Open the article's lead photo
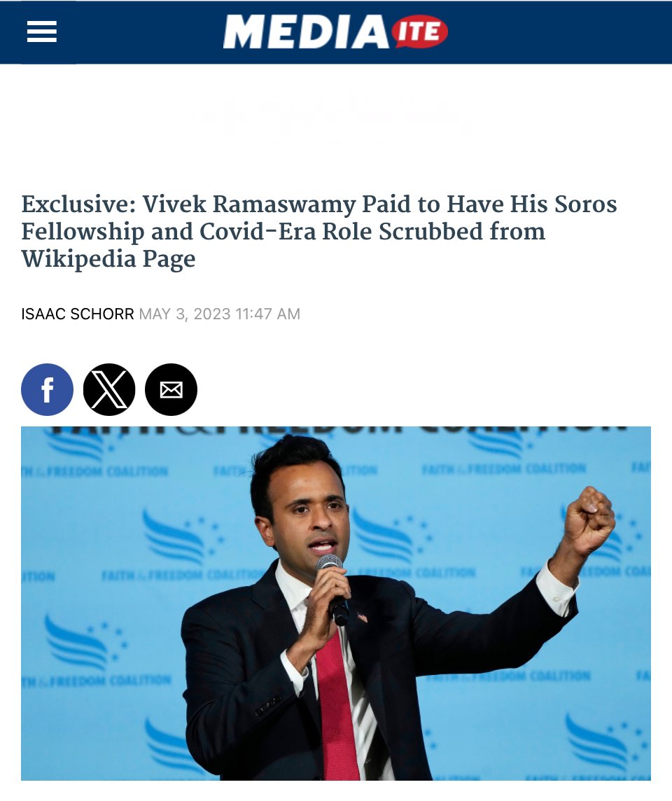The width and height of the screenshot is (672, 801). [x=336, y=604]
